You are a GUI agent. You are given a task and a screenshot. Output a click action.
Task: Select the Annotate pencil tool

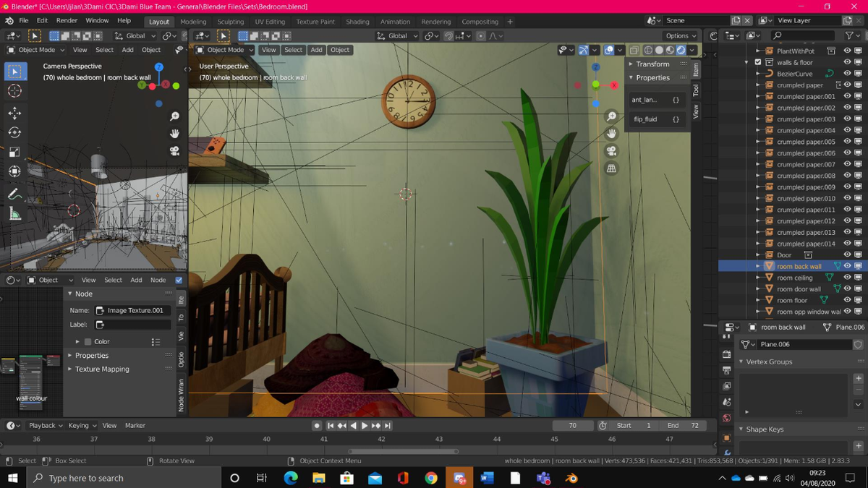15,194
